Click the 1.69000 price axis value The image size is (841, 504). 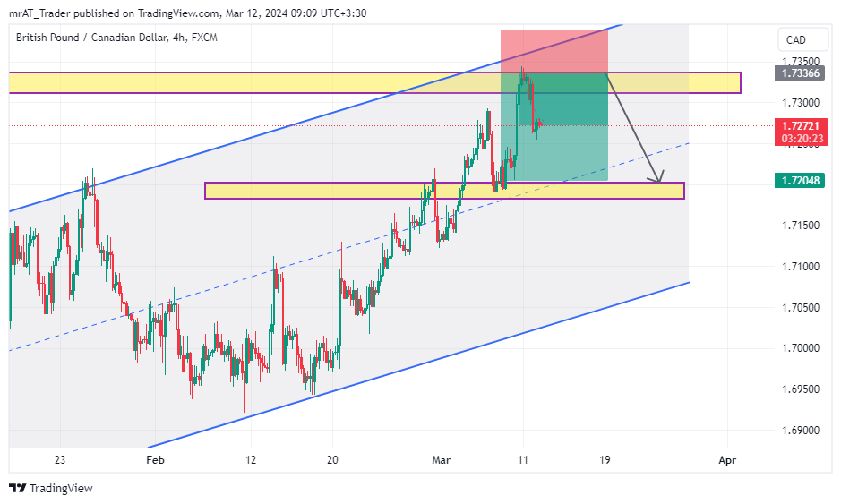point(800,431)
